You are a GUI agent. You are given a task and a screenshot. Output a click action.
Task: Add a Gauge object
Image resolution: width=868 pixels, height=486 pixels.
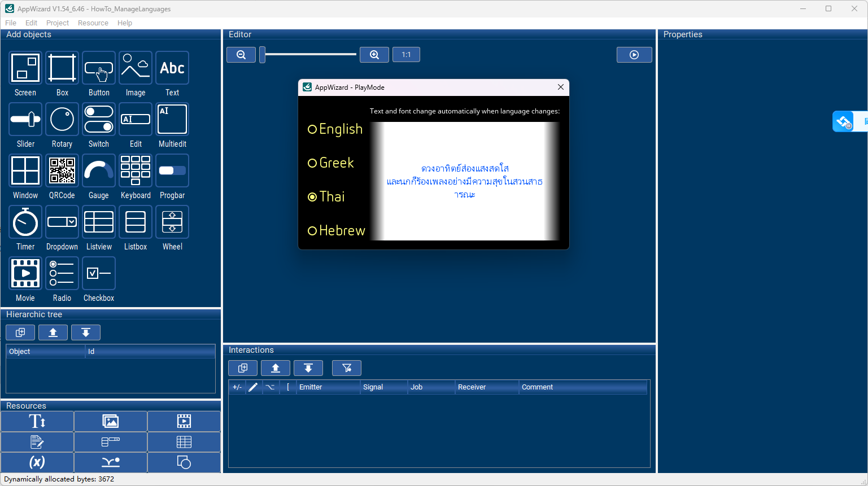tap(99, 170)
